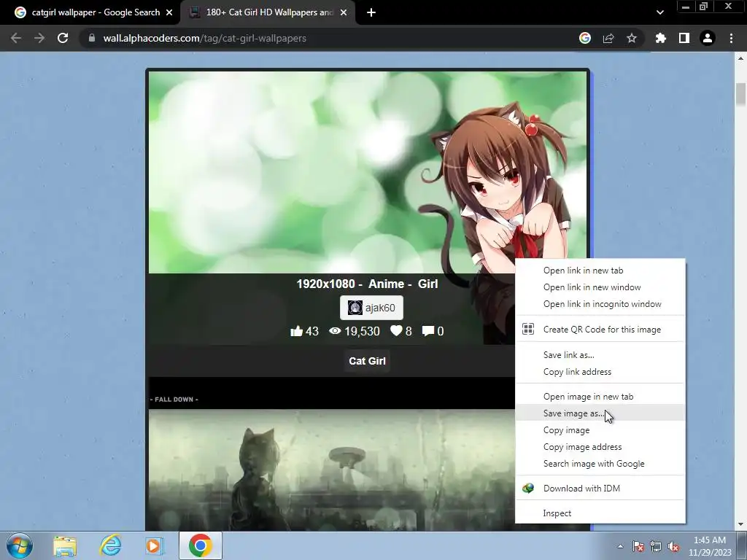Choose Search image with Google
The image size is (747, 560).
point(600,463)
